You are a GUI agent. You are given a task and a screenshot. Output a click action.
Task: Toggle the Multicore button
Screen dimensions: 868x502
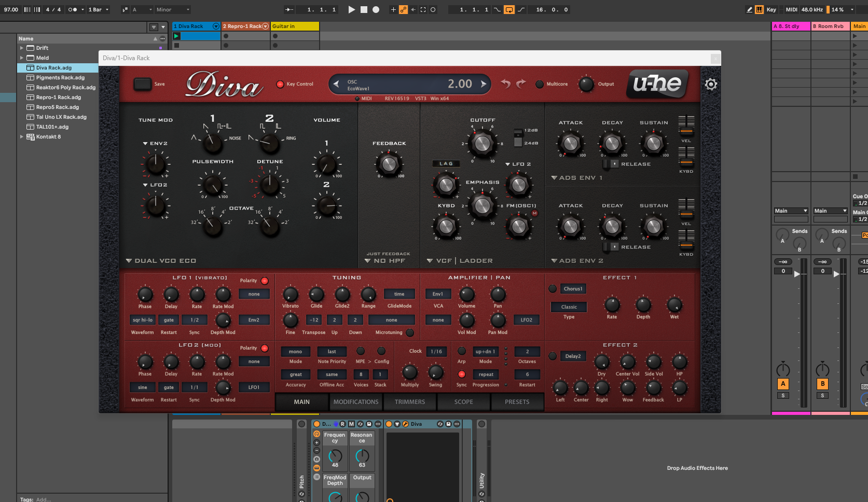pos(540,84)
